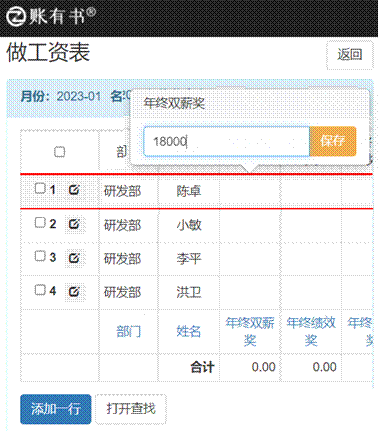This screenshot has height=432, width=378.
Task: Select 陈卓's 年终双薪奖 cell
Action: coord(250,191)
